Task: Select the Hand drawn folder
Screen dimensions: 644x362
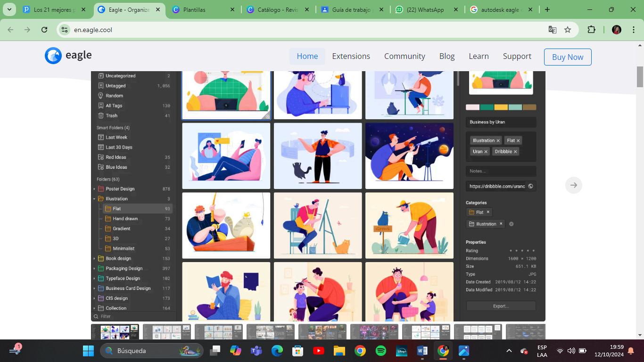Action: [x=137, y=219]
